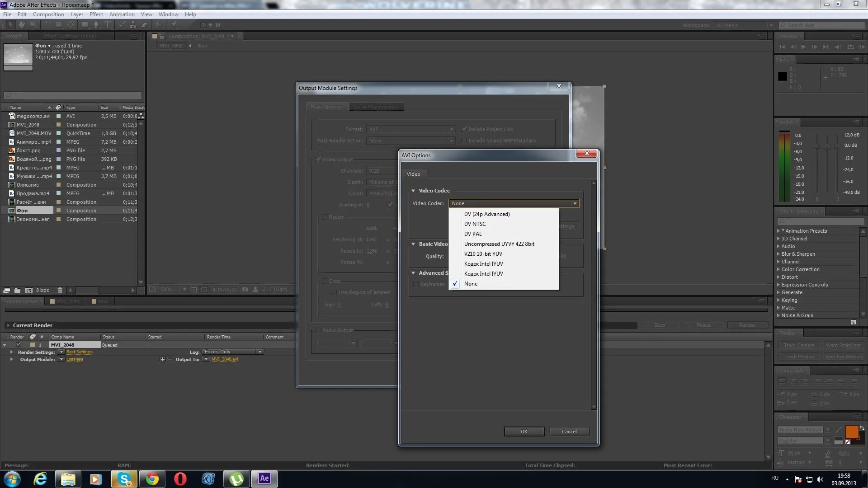The width and height of the screenshot is (868, 488).
Task: Select the Type tool
Action: pyautogui.click(x=108, y=24)
